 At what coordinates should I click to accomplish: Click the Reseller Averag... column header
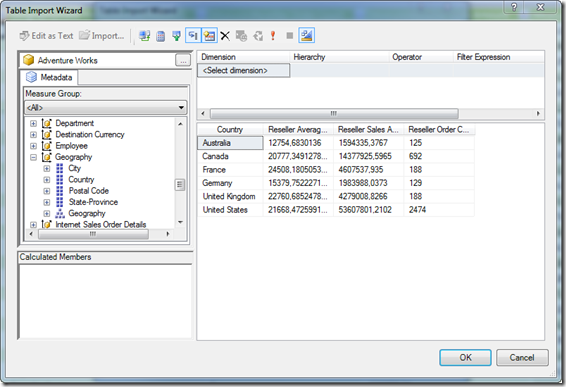[298, 130]
